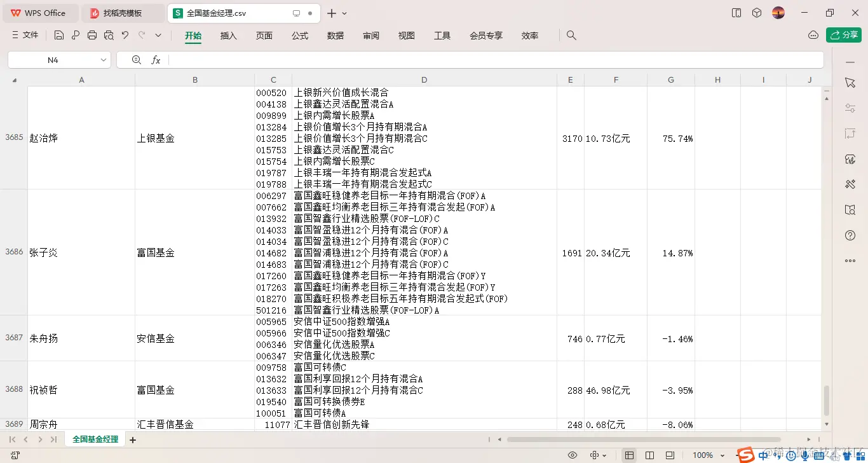This screenshot has height=463, width=868.
Task: Open the 会员专享 tab
Action: pyautogui.click(x=486, y=36)
